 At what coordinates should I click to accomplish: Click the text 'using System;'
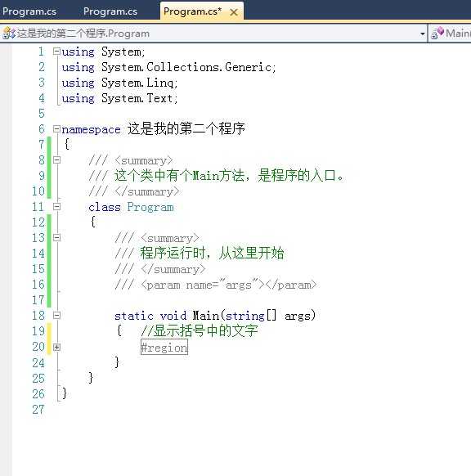coord(104,52)
